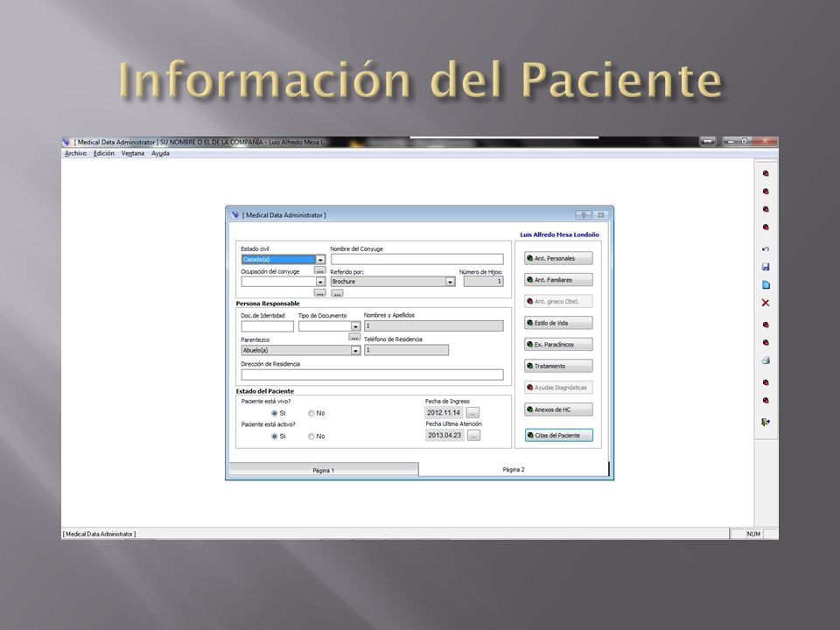840x630 pixels.
Task: Select Si for Paciente está vivo
Action: 274,413
